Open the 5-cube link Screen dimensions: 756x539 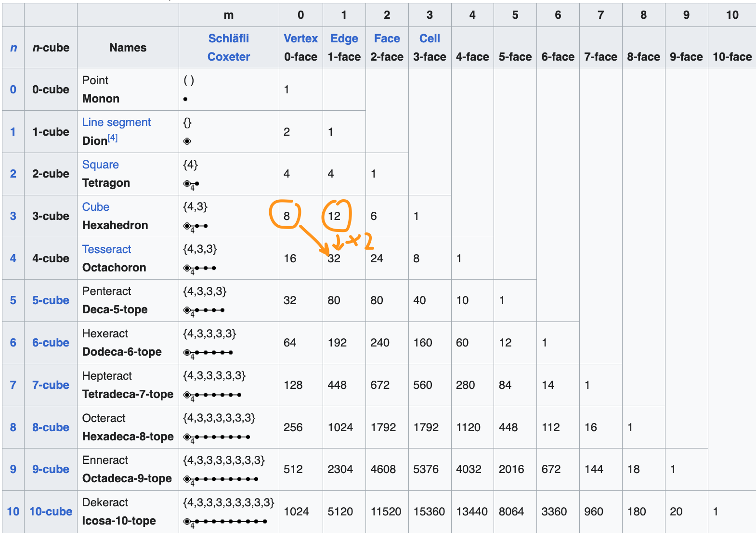pyautogui.click(x=51, y=300)
